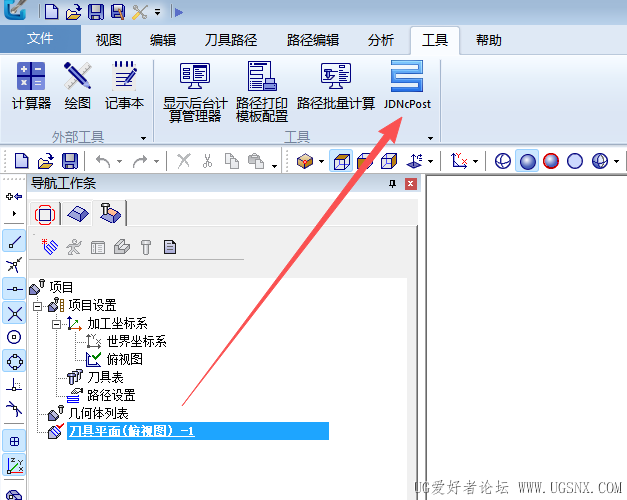Launch the 绘图 drawing tool
627x500 pixels.
pyautogui.click(x=77, y=86)
